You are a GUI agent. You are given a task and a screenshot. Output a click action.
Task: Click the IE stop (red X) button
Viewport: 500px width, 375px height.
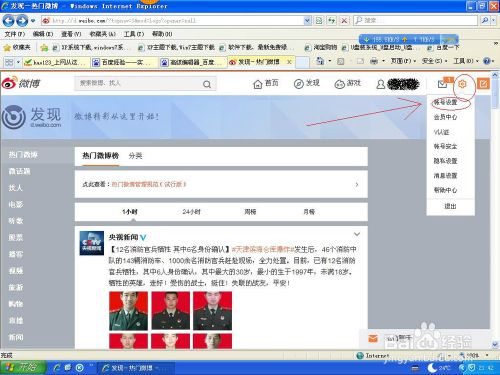tap(344, 21)
